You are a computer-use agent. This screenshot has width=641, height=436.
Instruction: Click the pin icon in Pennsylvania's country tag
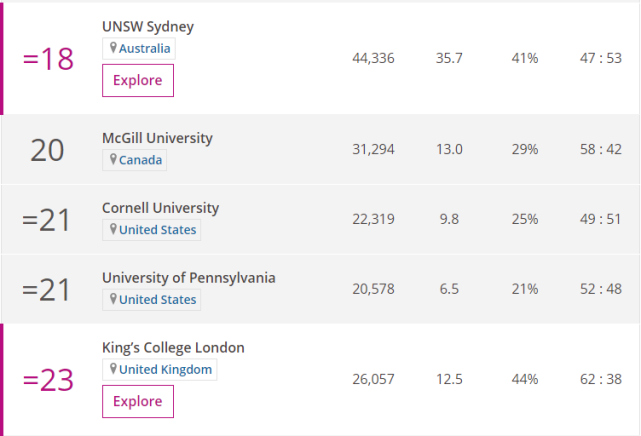click(x=113, y=300)
